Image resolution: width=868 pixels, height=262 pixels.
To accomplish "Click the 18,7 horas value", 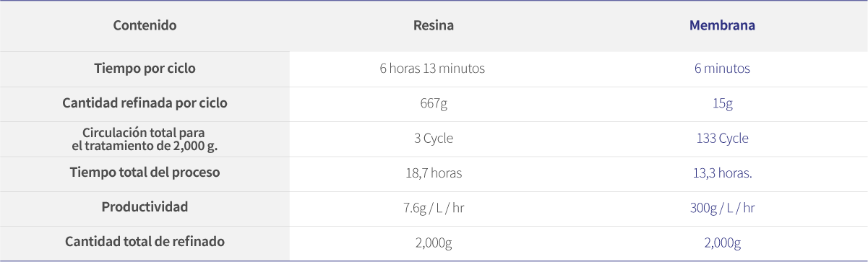I will [x=434, y=173].
